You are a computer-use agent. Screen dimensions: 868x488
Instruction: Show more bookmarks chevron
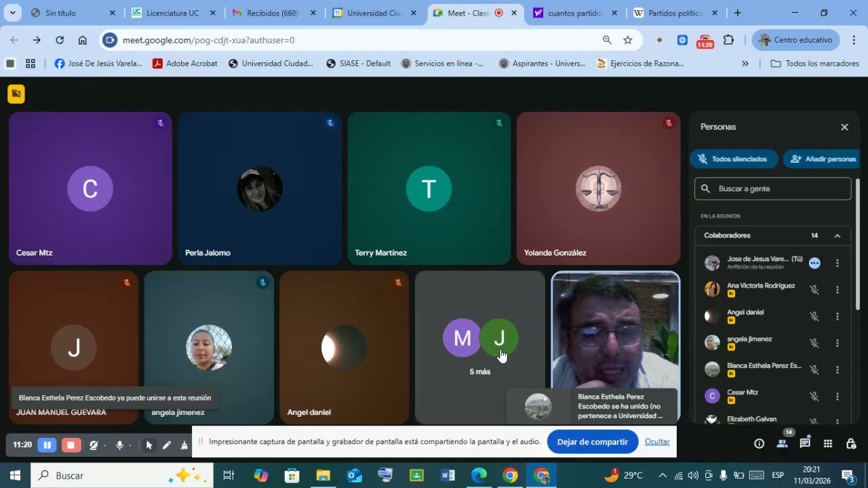(x=745, y=64)
